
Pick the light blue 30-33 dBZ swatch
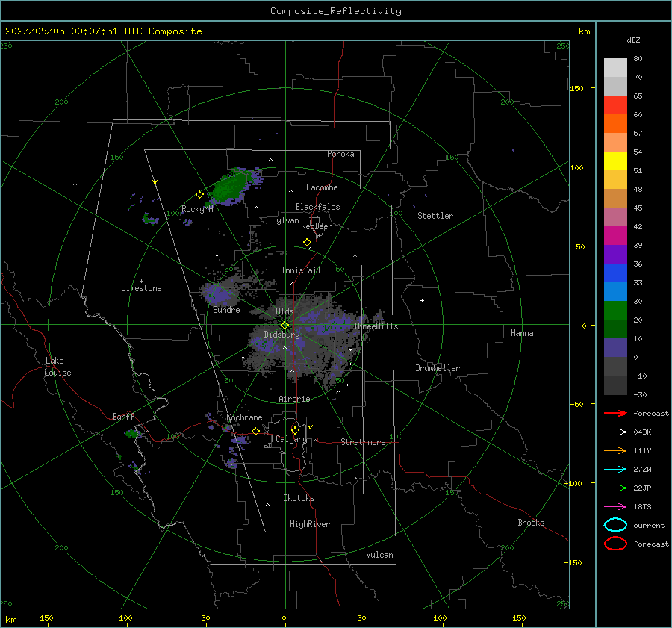615,291
